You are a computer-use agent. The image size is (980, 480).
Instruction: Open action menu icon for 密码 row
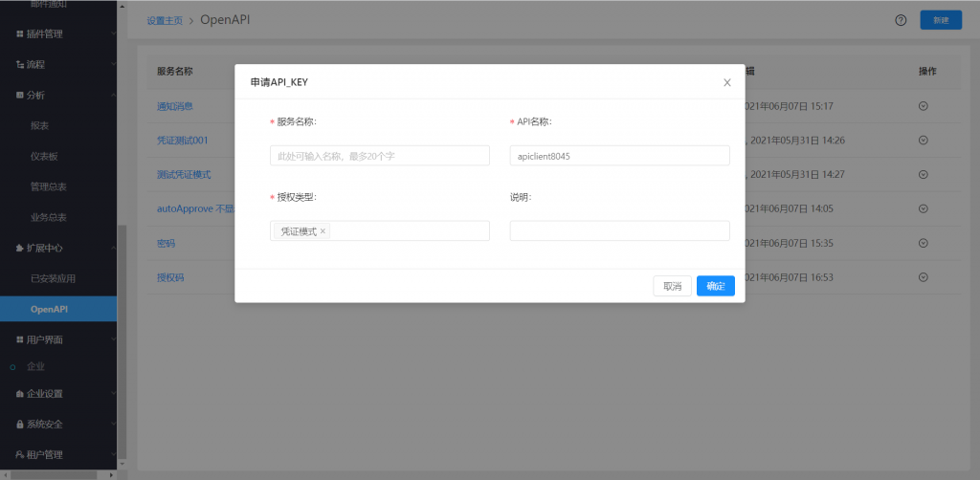pyautogui.click(x=923, y=243)
